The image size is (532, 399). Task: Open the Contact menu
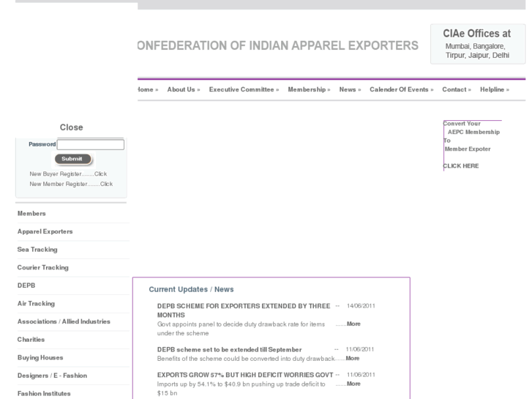tap(457, 89)
